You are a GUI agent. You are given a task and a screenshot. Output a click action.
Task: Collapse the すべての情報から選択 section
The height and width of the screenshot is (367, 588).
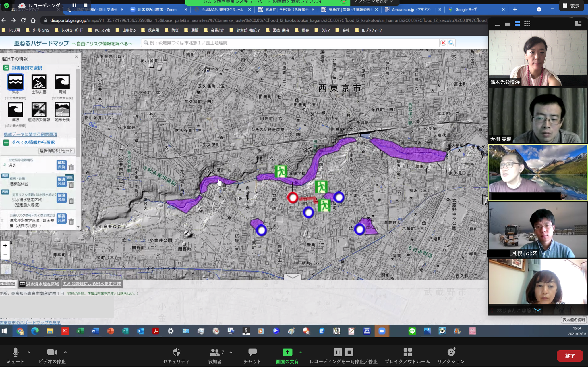6,142
